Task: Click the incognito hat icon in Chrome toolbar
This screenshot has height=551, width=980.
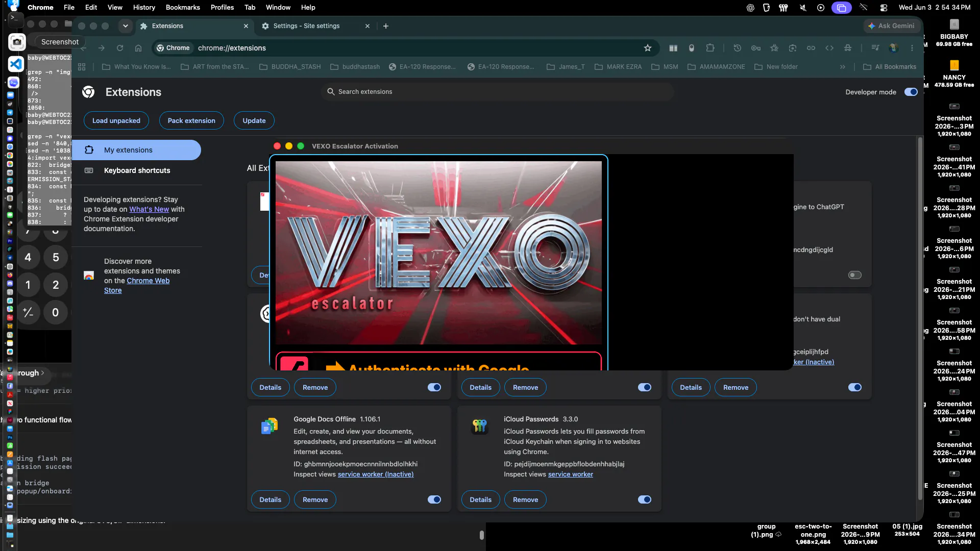Action: [848, 48]
